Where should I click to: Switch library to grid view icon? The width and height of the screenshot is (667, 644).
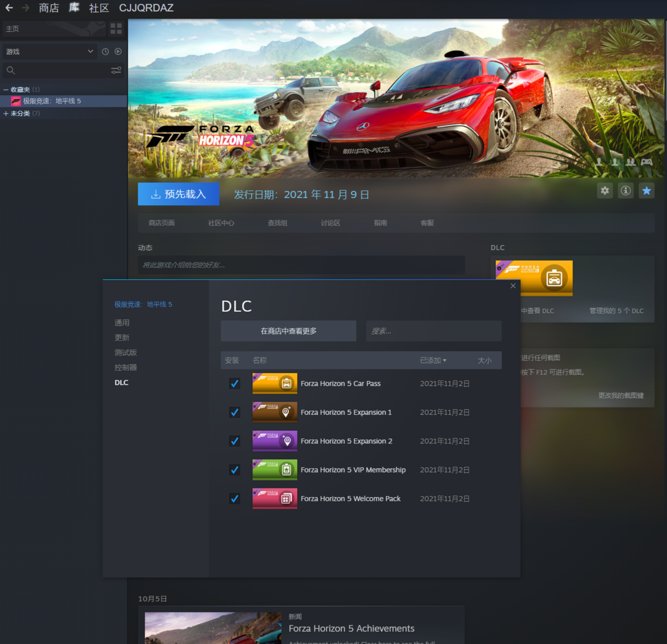click(115, 28)
